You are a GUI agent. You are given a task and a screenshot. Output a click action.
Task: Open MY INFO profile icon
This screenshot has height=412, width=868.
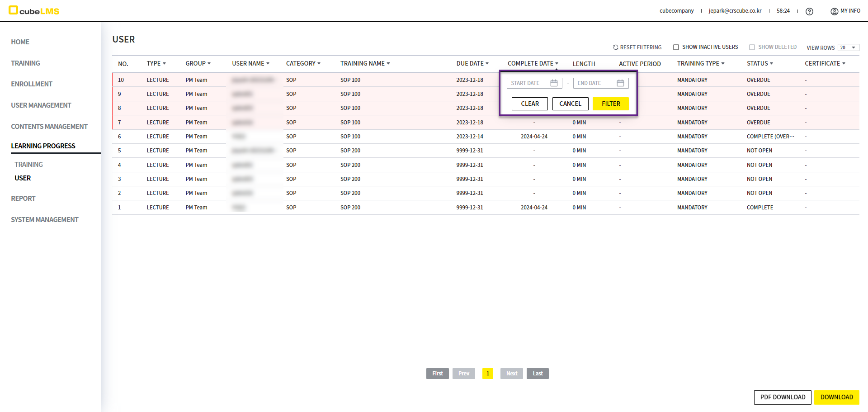(834, 11)
